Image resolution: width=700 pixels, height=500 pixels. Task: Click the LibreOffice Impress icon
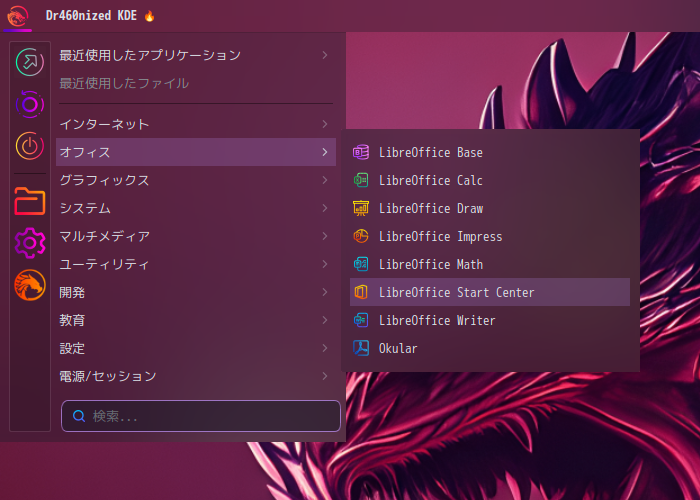pyautogui.click(x=361, y=236)
